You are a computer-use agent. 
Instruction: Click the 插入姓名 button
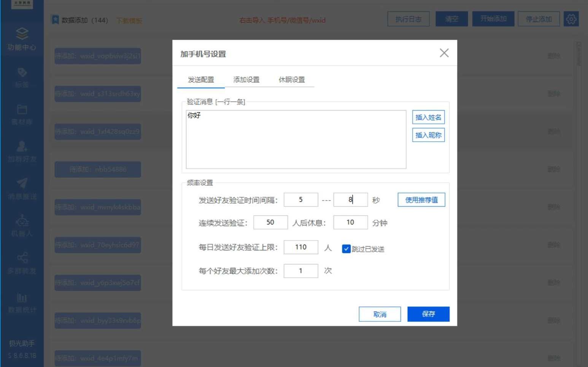pos(428,117)
